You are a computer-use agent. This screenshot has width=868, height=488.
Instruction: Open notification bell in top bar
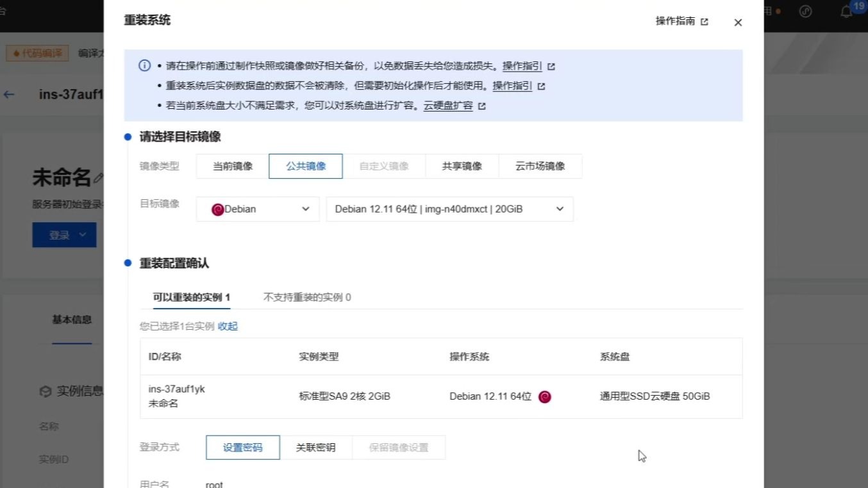[847, 12]
